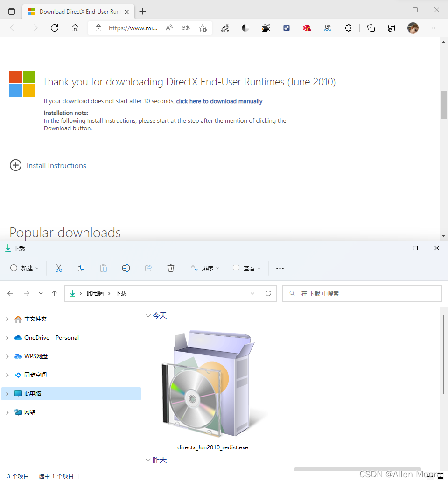Expand 主文件夹 in navigation pane
Screen dimensions: 448x482
coord(7,319)
